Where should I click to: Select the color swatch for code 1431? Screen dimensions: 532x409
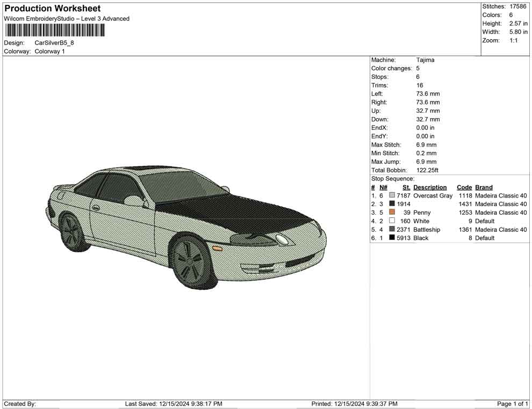pos(392,204)
